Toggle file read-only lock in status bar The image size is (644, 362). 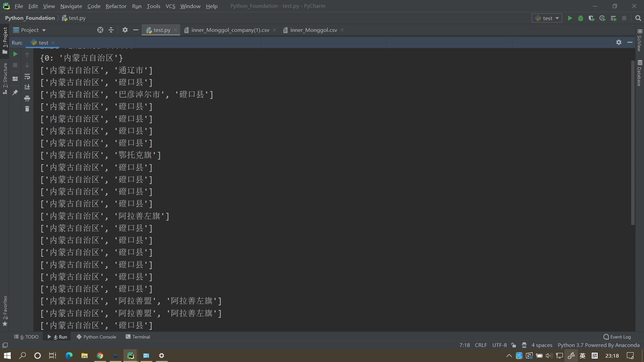tap(514, 345)
